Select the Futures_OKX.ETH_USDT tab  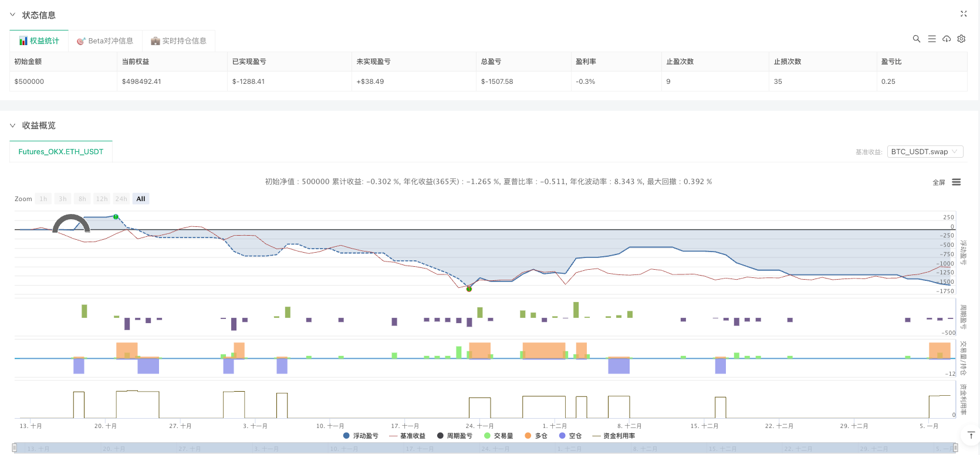pyautogui.click(x=60, y=152)
